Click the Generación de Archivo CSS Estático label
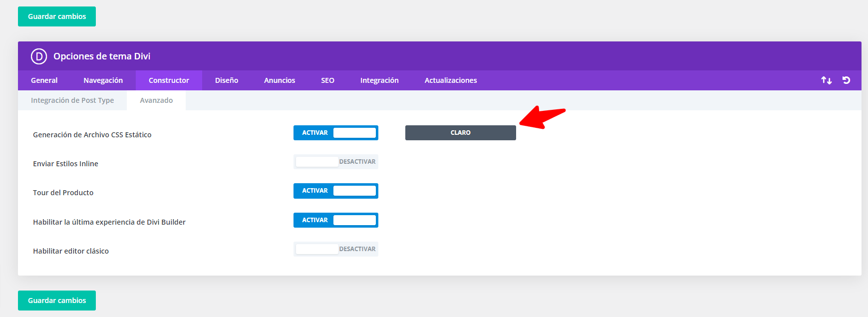 tap(92, 135)
